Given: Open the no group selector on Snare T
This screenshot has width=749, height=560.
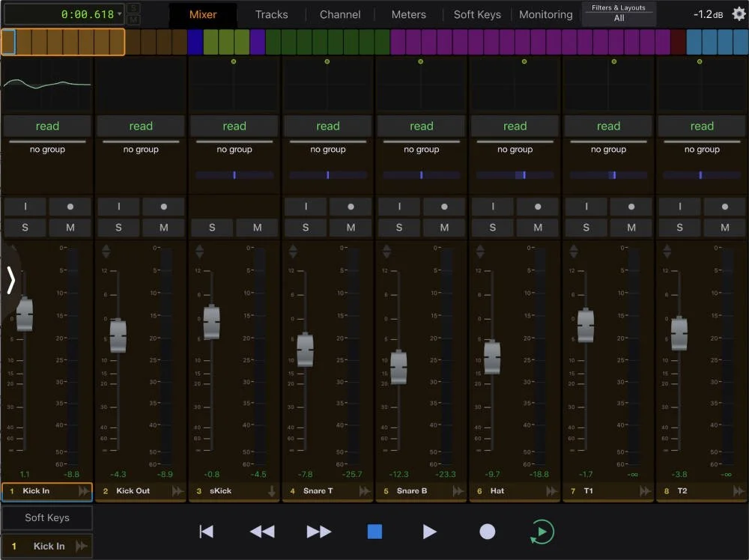Looking at the screenshot, I should tap(328, 149).
